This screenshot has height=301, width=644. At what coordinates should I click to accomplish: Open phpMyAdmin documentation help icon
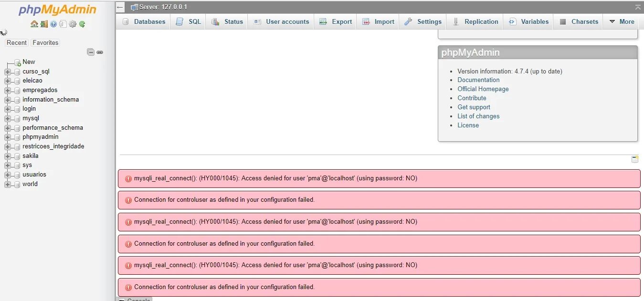click(53, 24)
